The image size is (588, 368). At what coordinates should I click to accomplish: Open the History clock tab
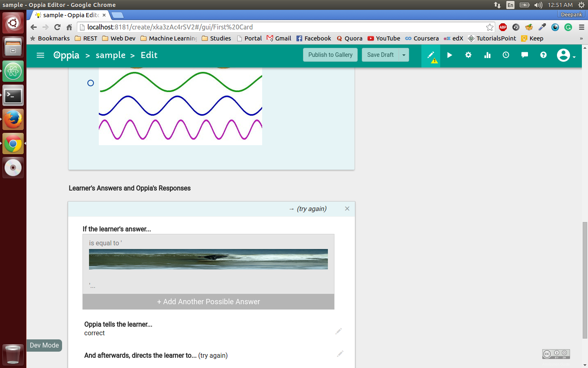click(x=506, y=55)
